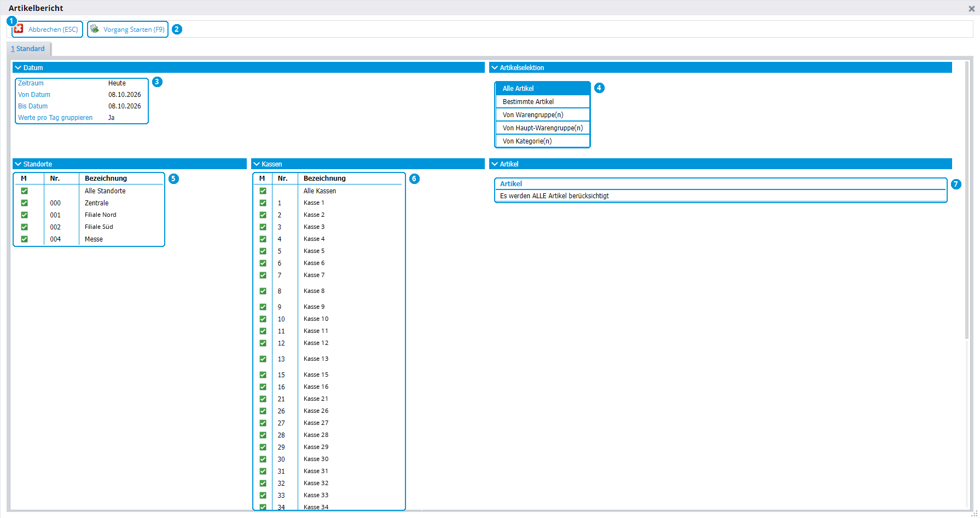
Task: Click the Vorgang Starten gear icon
Action: point(95,29)
